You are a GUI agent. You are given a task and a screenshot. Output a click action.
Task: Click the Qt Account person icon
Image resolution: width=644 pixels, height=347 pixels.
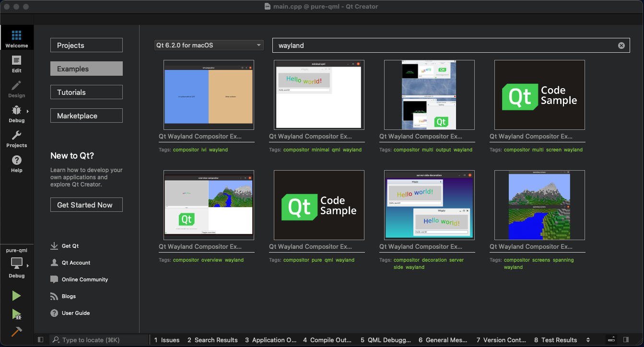(54, 263)
